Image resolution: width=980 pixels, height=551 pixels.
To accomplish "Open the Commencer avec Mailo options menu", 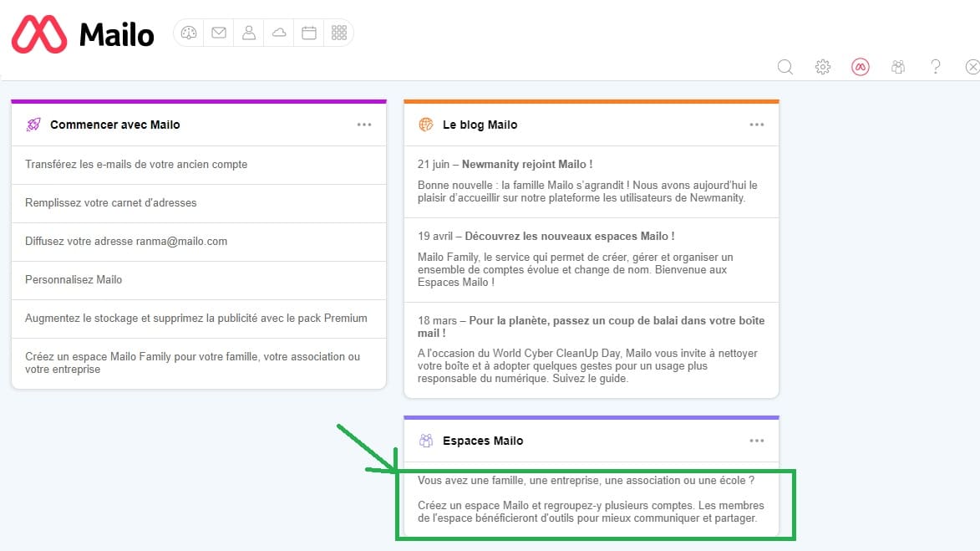I will (x=364, y=125).
